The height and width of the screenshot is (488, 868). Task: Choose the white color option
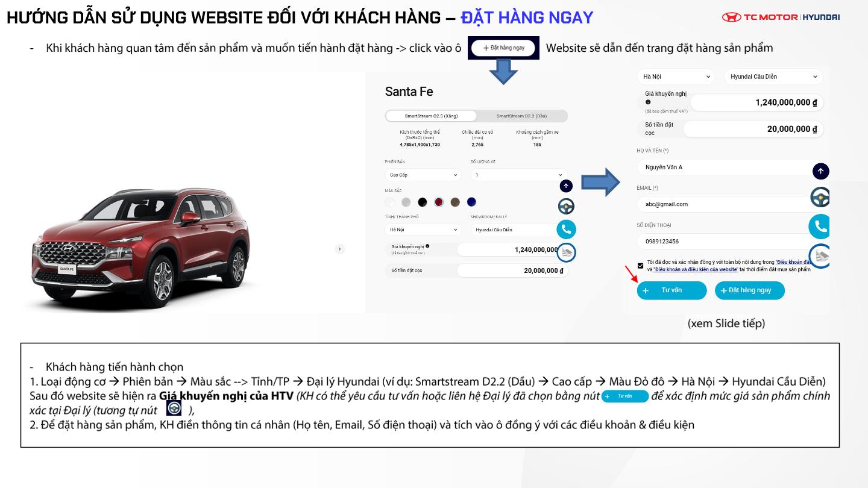[390, 202]
